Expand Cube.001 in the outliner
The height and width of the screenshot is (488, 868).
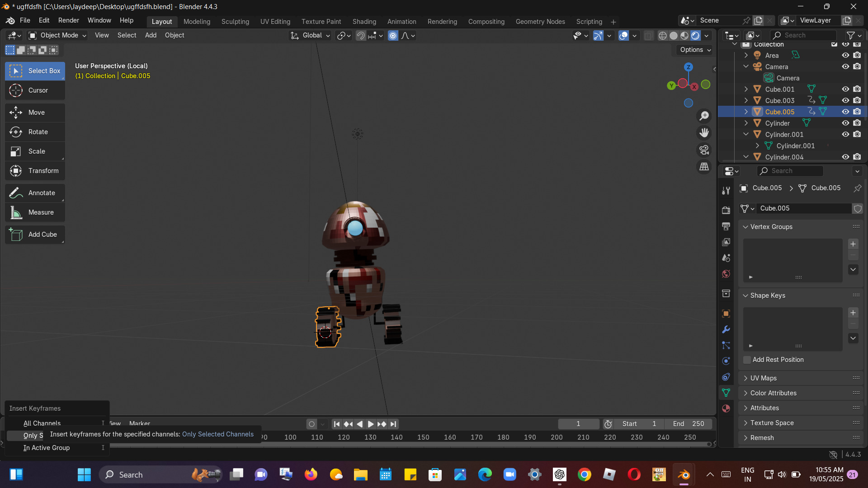coord(746,89)
